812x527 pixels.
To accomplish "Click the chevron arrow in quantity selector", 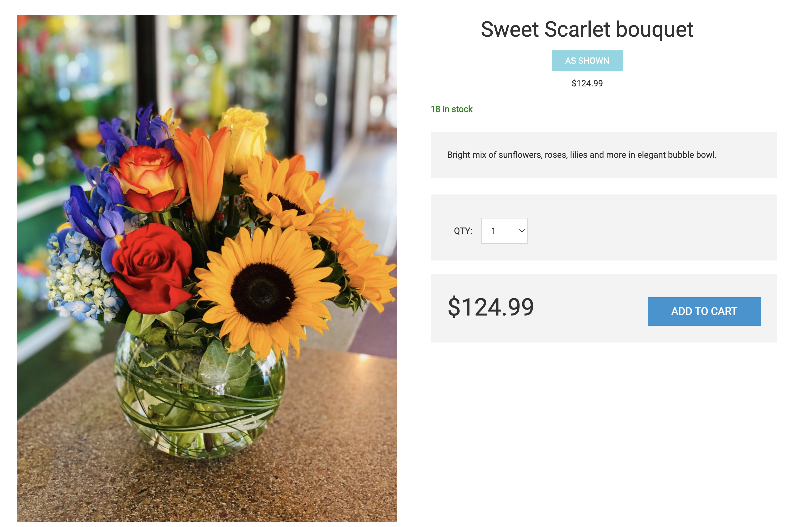I will click(521, 231).
